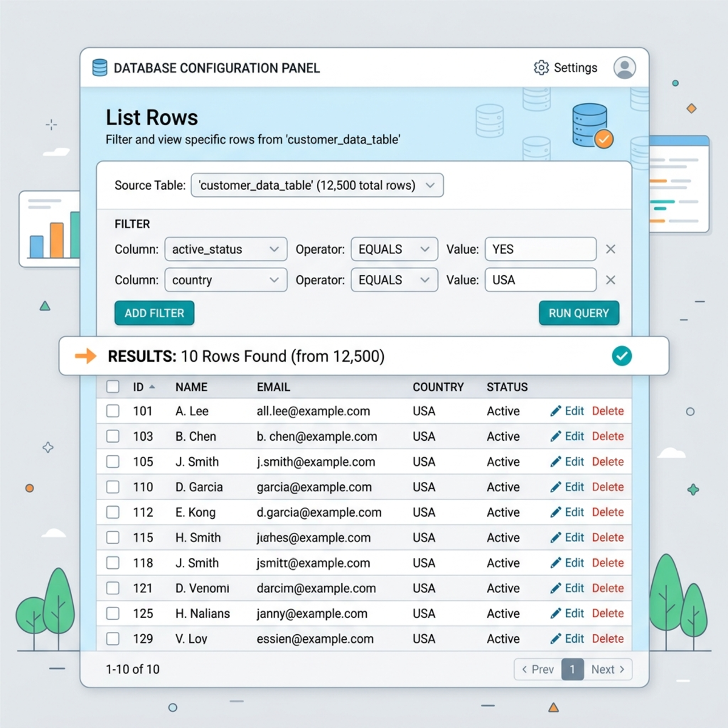Sort by ID column arrow

152,387
